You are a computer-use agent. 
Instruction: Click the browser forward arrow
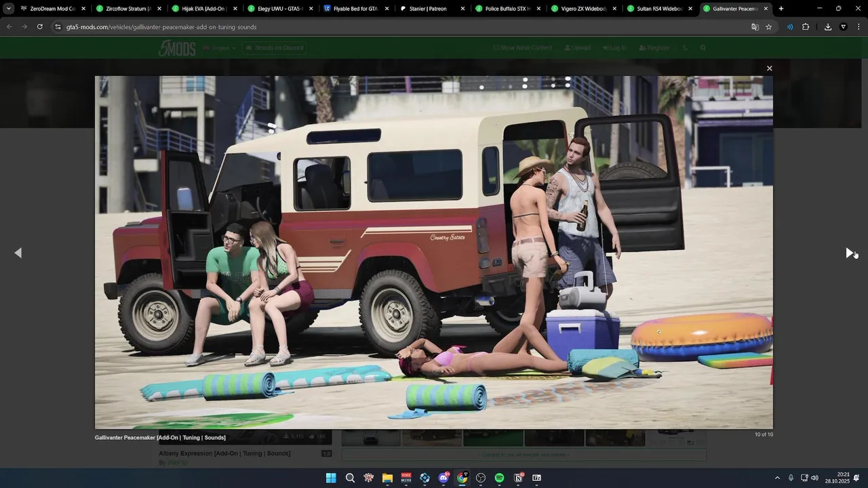24,27
